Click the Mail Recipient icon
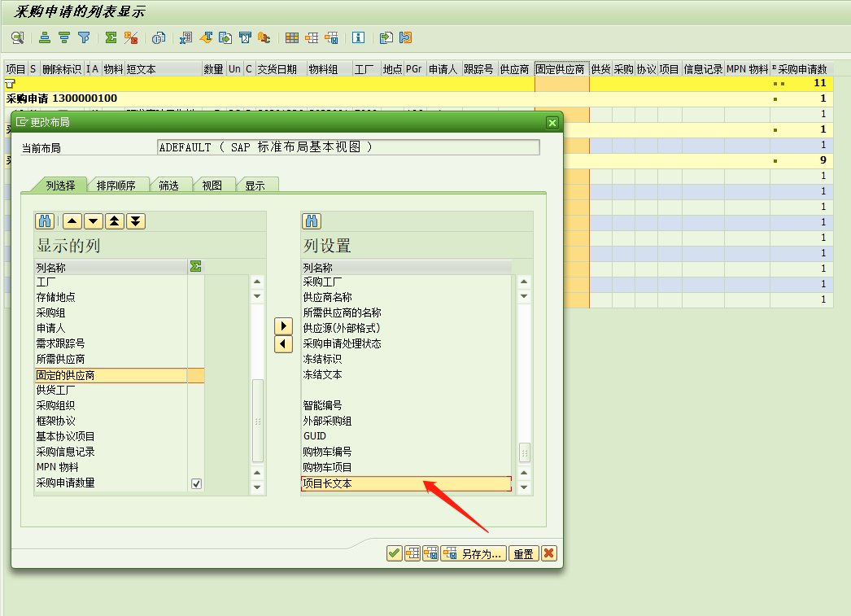The height and width of the screenshot is (616, 851). 246,37
